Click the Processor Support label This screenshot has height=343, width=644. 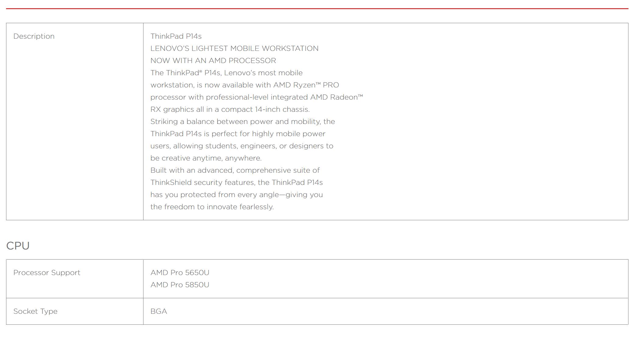click(x=47, y=273)
